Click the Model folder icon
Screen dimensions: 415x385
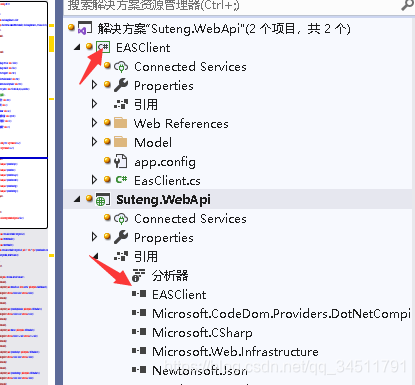pyautogui.click(x=120, y=142)
